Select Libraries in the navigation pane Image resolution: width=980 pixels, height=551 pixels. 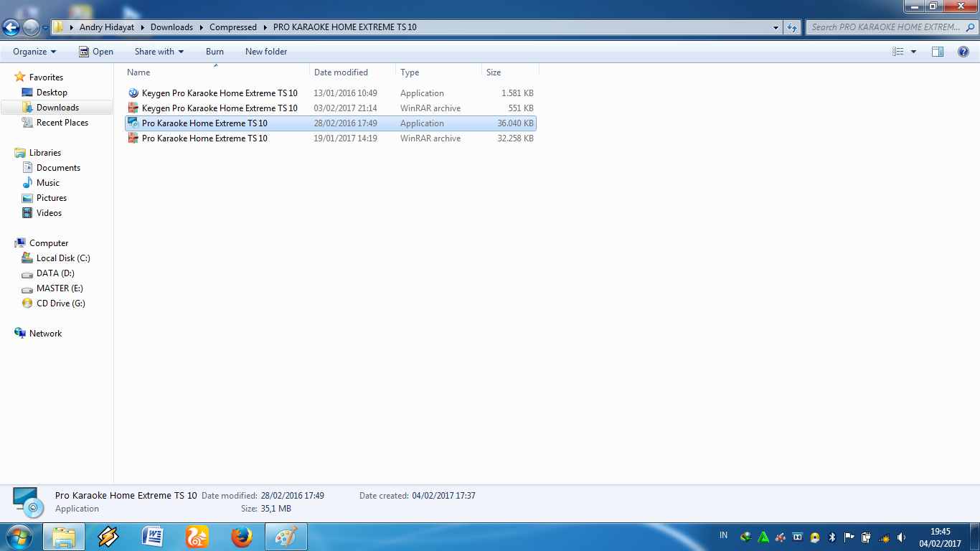pyautogui.click(x=45, y=153)
